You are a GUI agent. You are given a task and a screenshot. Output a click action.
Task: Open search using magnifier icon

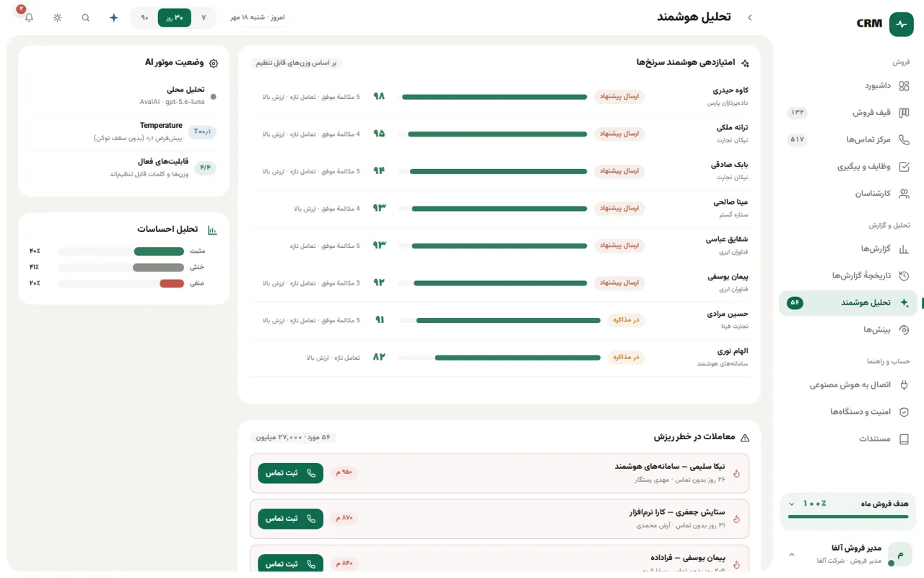[86, 17]
